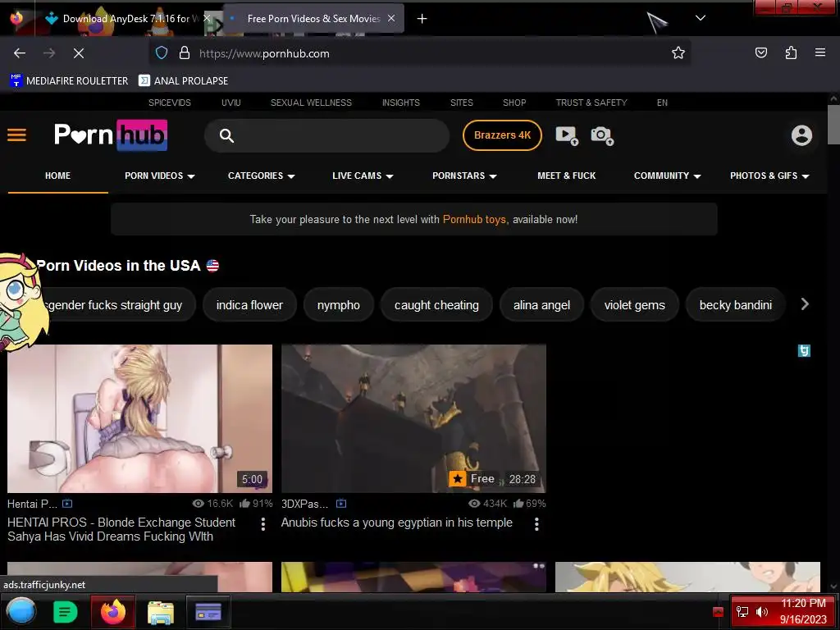Click the Firefox taskbar icon

[x=113, y=611]
